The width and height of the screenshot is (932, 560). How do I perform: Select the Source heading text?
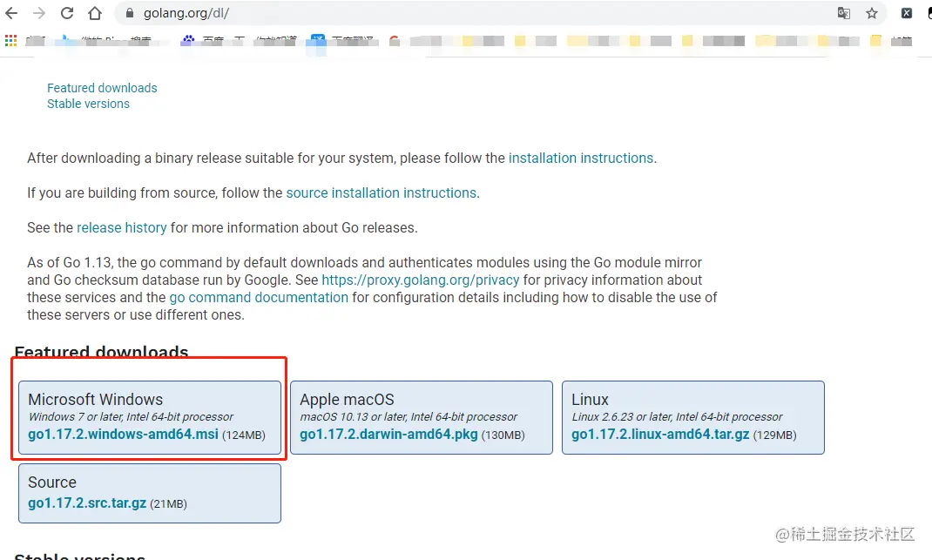[x=52, y=482]
